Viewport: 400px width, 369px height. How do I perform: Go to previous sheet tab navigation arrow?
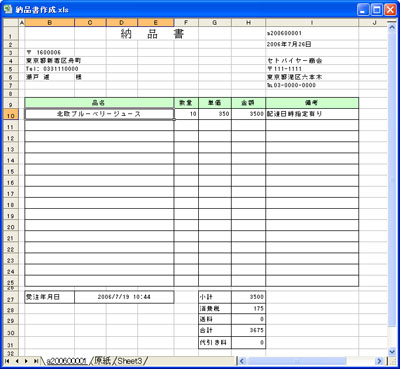coord(17,361)
